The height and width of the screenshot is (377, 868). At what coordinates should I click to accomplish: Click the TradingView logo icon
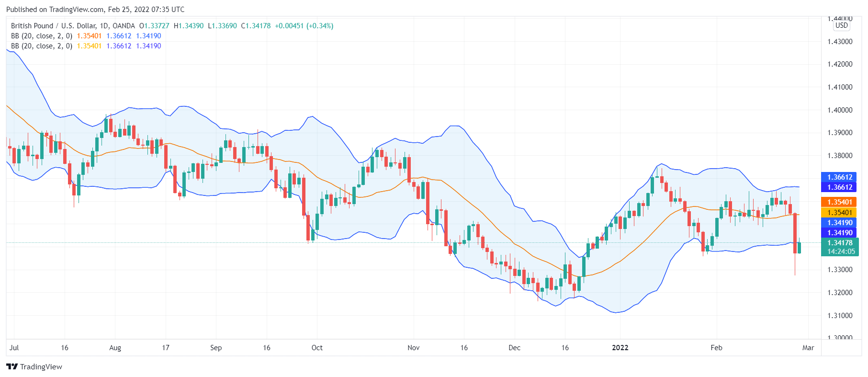click(x=12, y=366)
